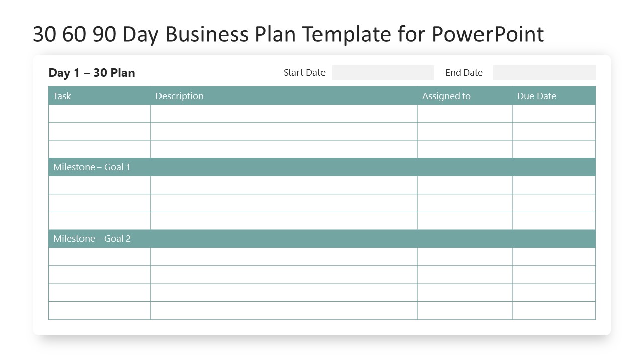This screenshot has width=644, height=362.
Task: Click the first empty Description cell below header
Action: (x=284, y=114)
